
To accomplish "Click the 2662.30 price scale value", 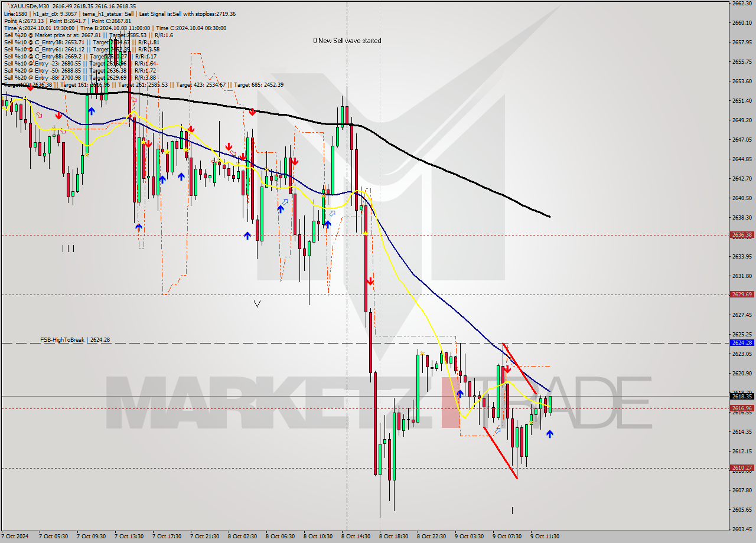I will [741, 3].
